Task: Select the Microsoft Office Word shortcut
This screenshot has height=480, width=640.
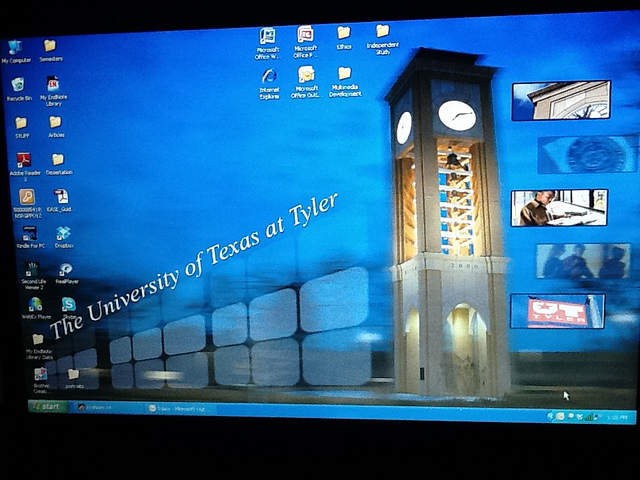Action: click(268, 44)
